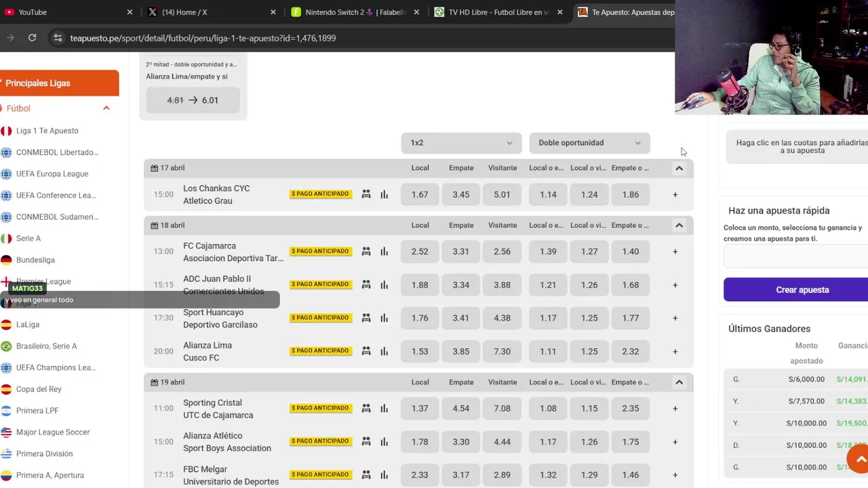Image resolution: width=868 pixels, height=488 pixels.
Task: Open statistics icon for FC Cajamarca match
Action: coord(384,251)
